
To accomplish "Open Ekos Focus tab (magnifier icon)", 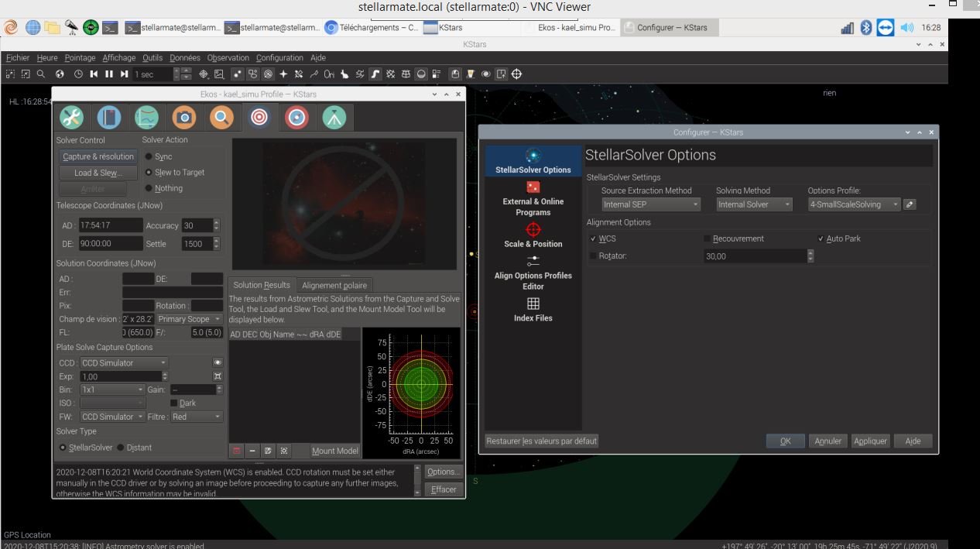I will [221, 118].
